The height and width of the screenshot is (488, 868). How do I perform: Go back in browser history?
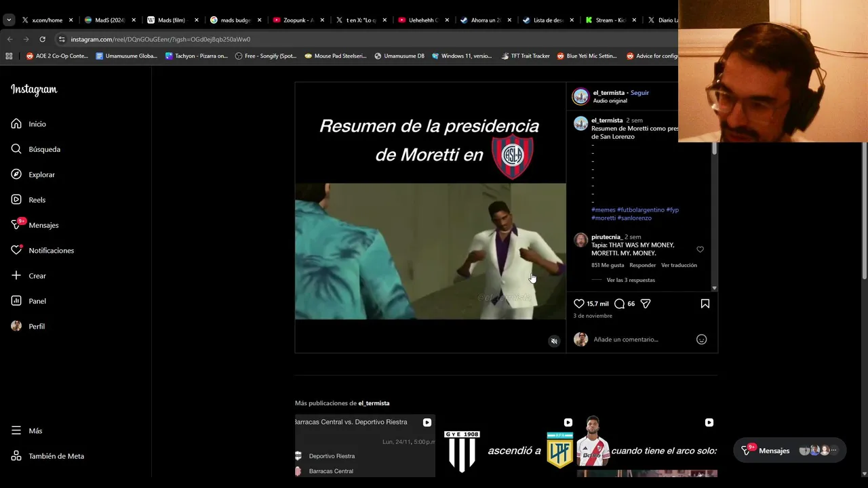pos(10,39)
